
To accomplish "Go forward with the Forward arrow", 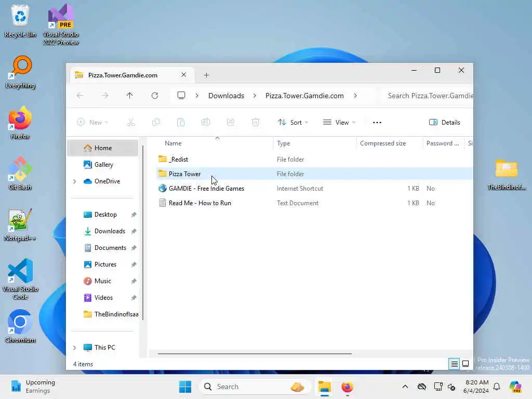I will point(105,96).
